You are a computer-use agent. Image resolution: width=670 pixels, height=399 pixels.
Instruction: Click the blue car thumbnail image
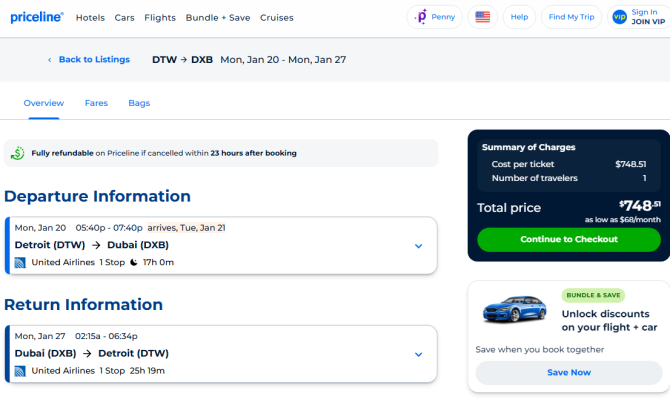click(514, 308)
